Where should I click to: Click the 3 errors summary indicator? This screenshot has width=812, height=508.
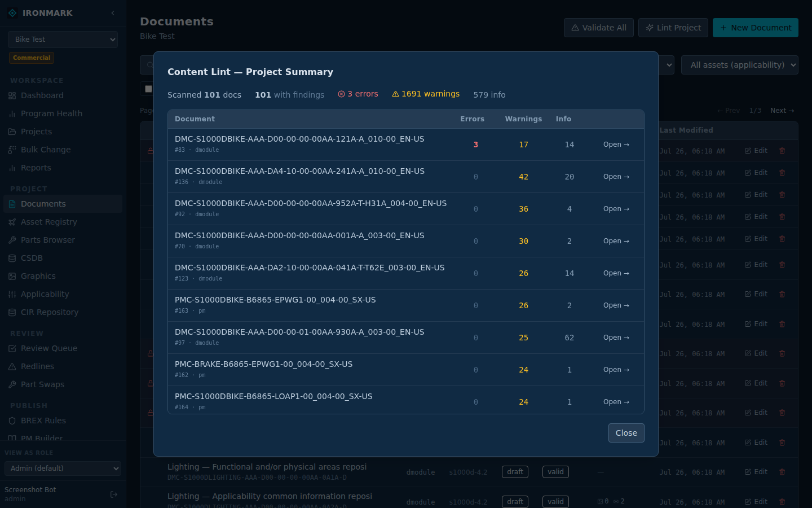click(358, 94)
